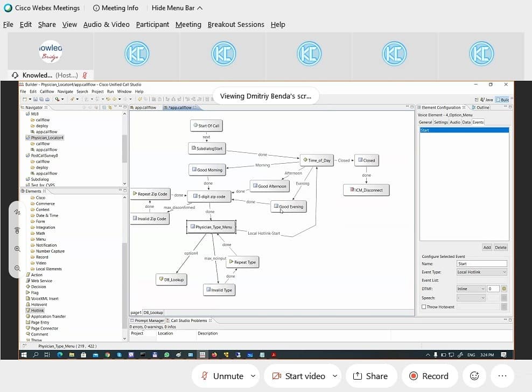Image resolution: width=532 pixels, height=392 pixels.
Task: Toggle the Throw Hotevent checkbox
Action: pyautogui.click(x=424, y=307)
